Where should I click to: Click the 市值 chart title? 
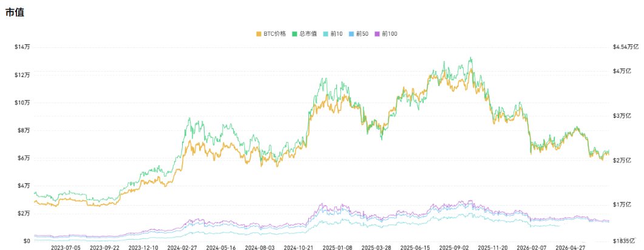point(15,12)
